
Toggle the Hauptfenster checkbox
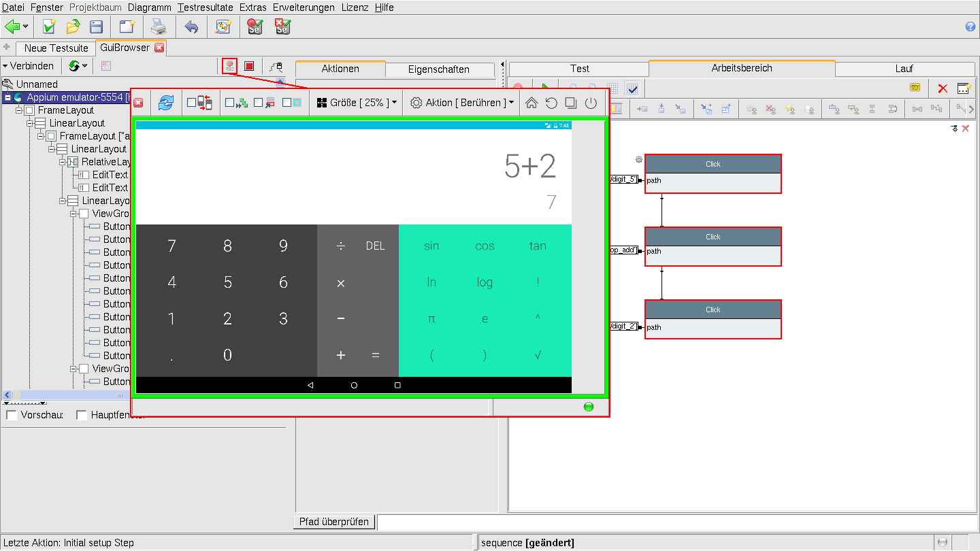click(x=82, y=415)
